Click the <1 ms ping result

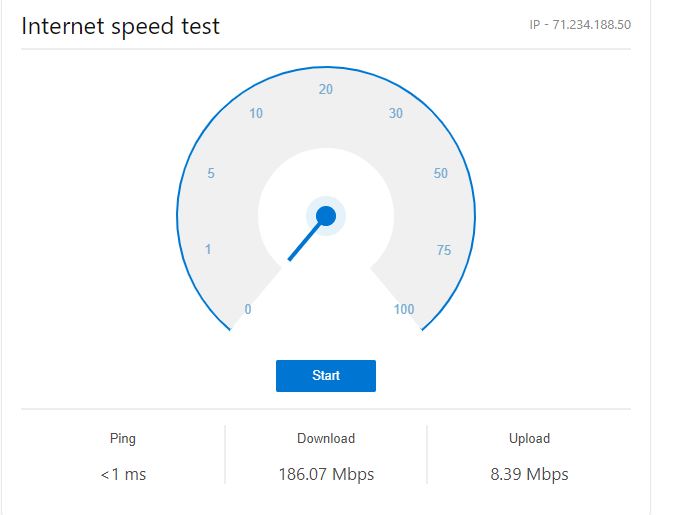point(123,474)
